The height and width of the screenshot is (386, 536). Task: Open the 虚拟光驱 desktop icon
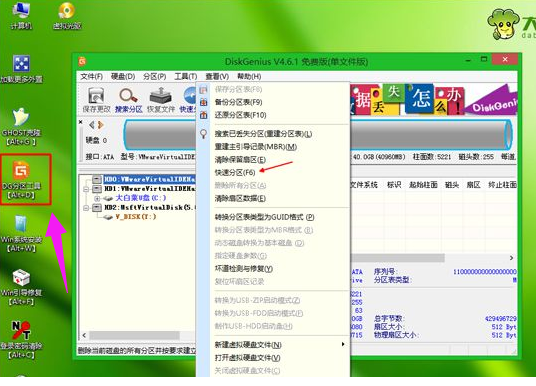[x=67, y=15]
